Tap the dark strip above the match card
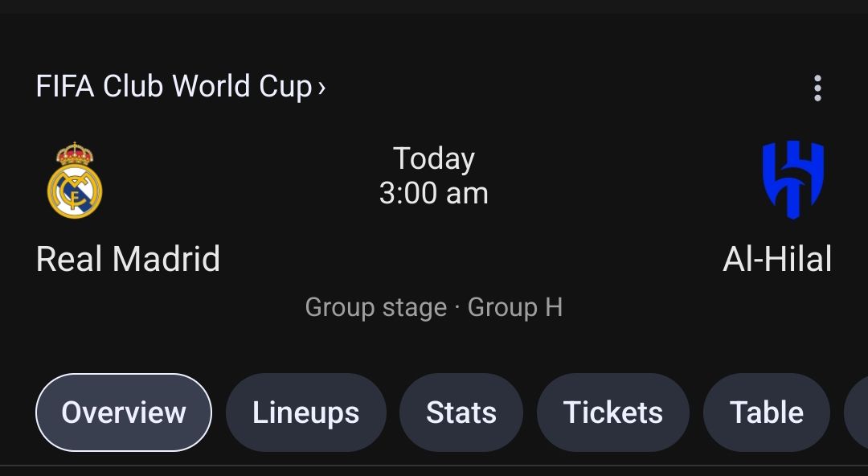 pyautogui.click(x=434, y=6)
